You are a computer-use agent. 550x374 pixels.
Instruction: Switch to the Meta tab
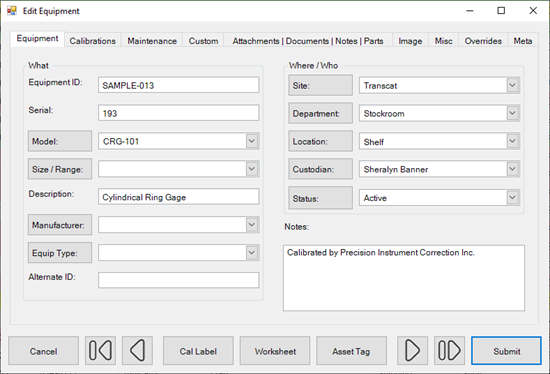coord(523,41)
